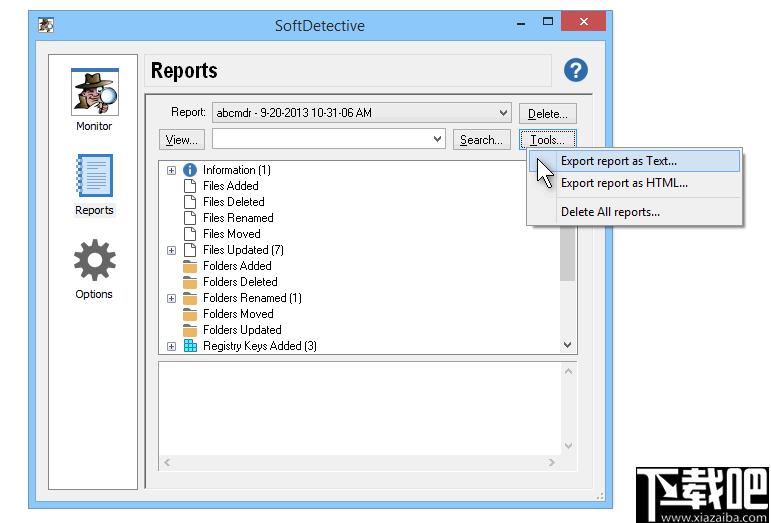Select the Registry Keys Added (3) row
The height and width of the screenshot is (523, 771).
(260, 346)
